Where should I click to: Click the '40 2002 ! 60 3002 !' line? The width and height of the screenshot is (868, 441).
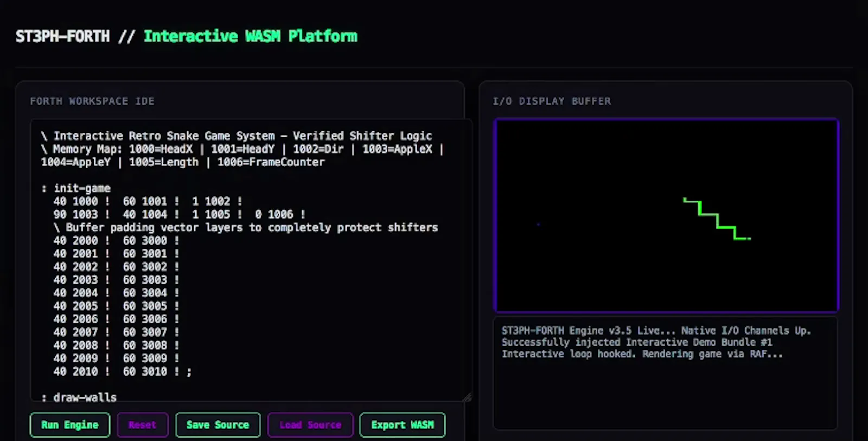point(116,266)
